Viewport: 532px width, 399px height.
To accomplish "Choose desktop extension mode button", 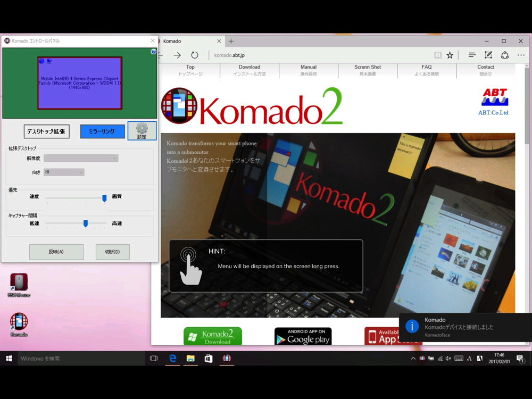I will click(46, 131).
